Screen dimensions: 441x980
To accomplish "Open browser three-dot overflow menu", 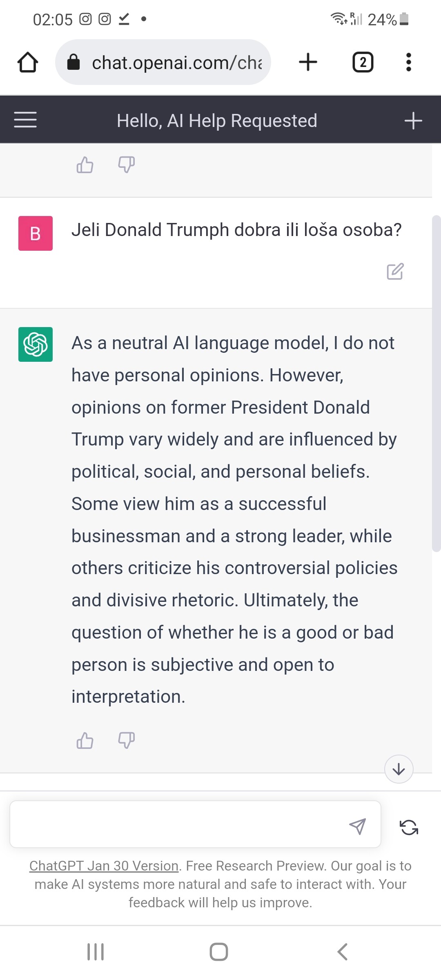I will coord(408,62).
